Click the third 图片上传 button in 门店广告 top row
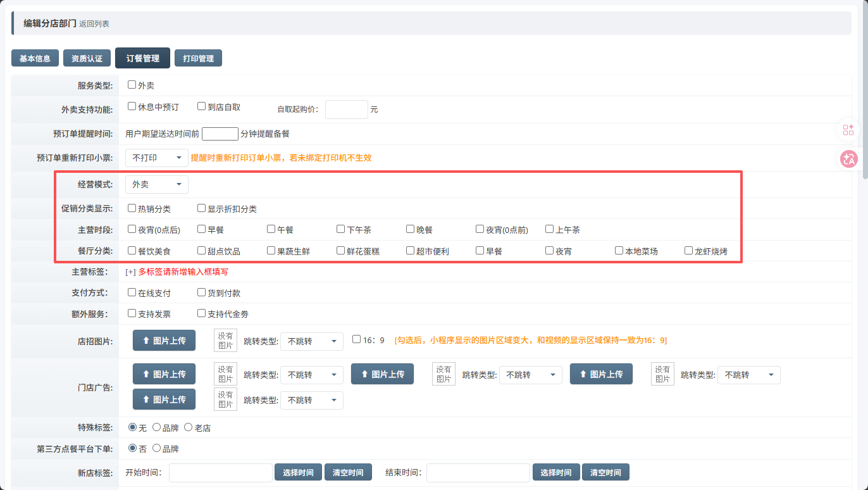The image size is (868, 490). (601, 374)
